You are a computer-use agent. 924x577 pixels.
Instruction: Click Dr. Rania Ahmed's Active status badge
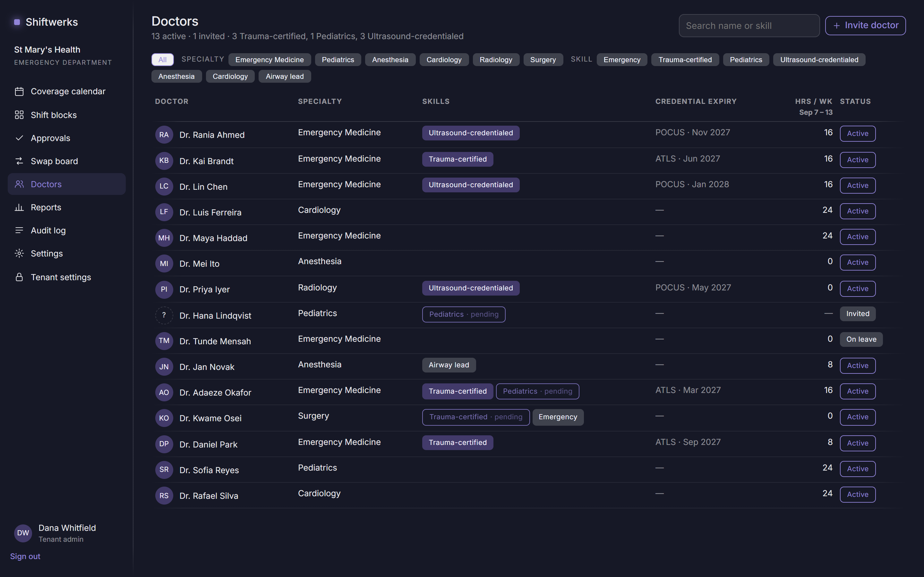pos(858,134)
